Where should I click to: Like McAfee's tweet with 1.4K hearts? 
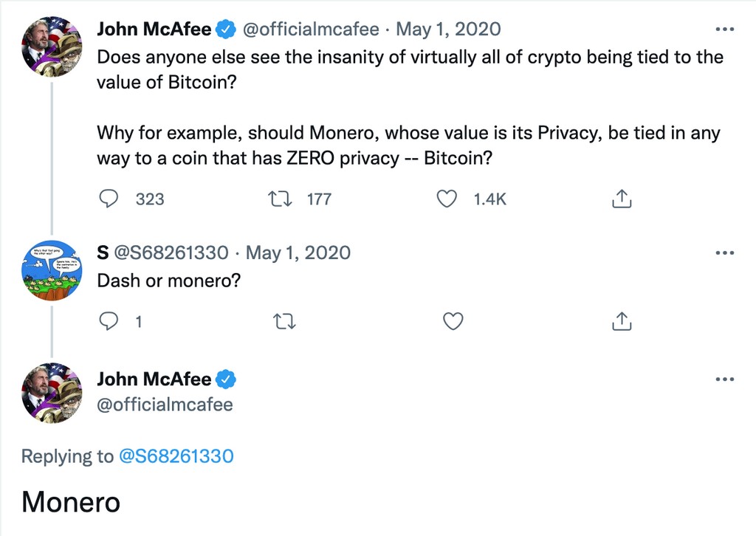[446, 198]
